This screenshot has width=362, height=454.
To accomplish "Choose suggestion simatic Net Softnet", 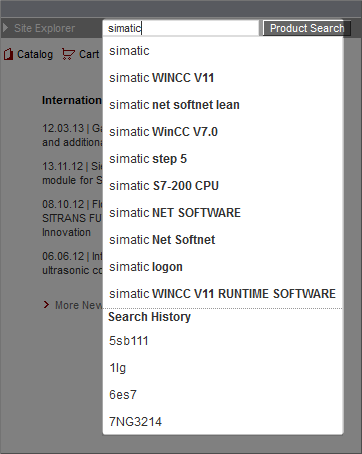I will [223, 240].
